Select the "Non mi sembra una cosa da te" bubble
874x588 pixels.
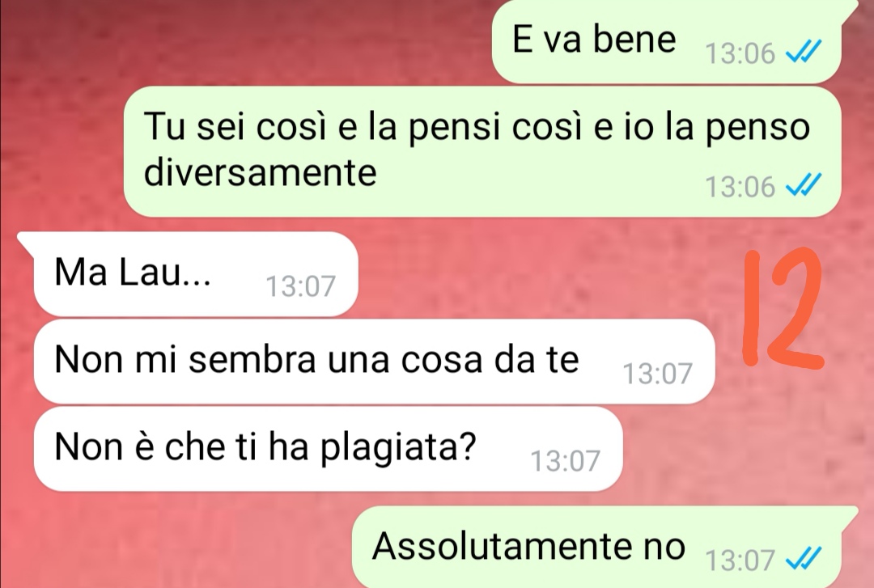(374, 362)
